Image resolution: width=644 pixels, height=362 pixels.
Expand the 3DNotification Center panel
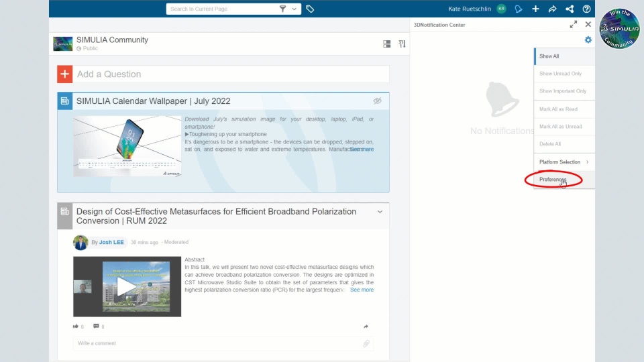click(x=574, y=25)
